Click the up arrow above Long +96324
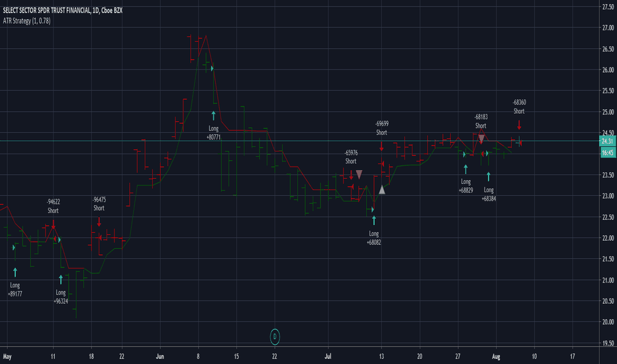 [61, 280]
